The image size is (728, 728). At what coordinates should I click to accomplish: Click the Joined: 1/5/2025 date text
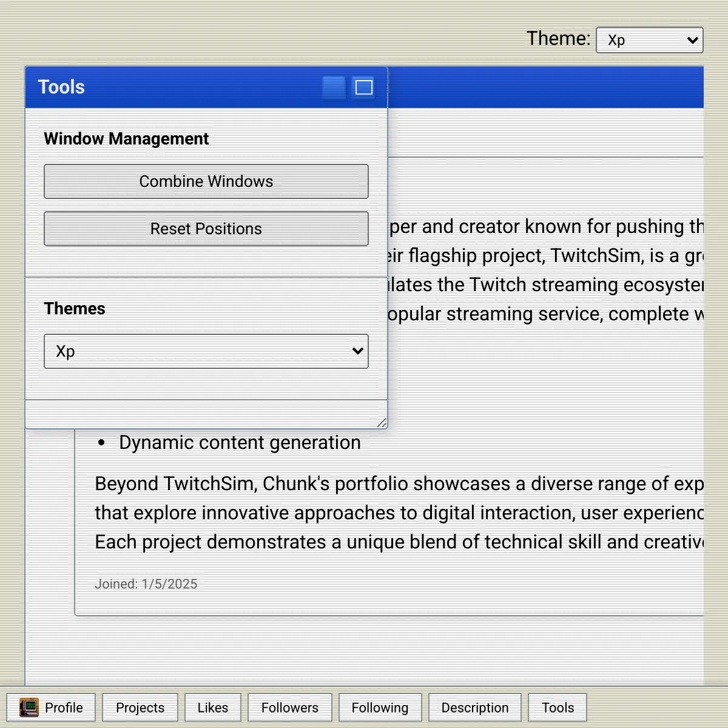pos(146,584)
